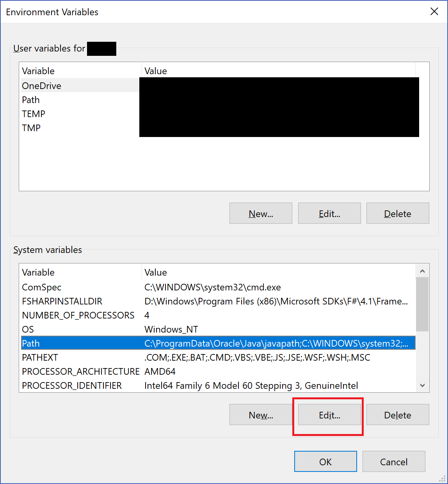Edit the highlighted Path system variable
Image resolution: width=448 pixels, height=484 pixels.
pos(329,415)
